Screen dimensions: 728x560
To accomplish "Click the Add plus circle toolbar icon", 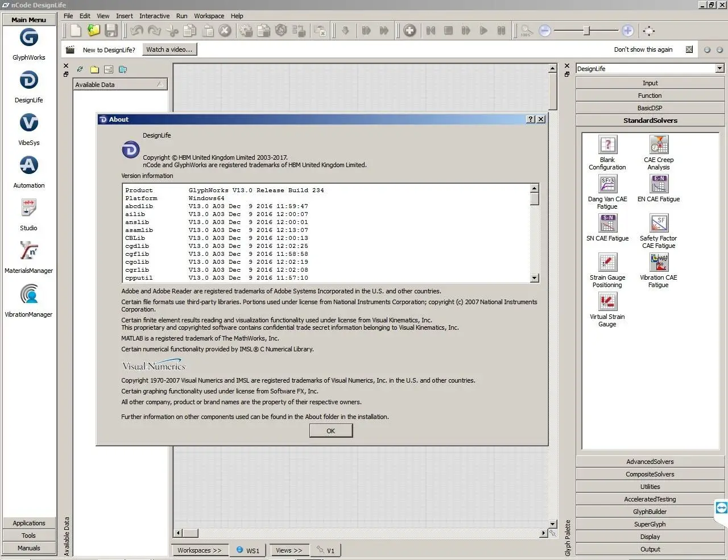I will tap(409, 31).
